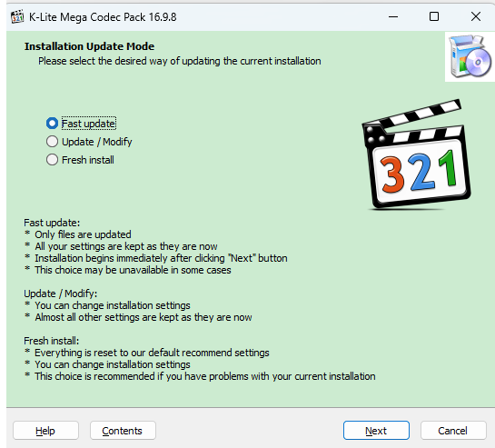The image size is (495, 448).
Task: Minimize the K-Lite installer window
Action: tap(393, 16)
